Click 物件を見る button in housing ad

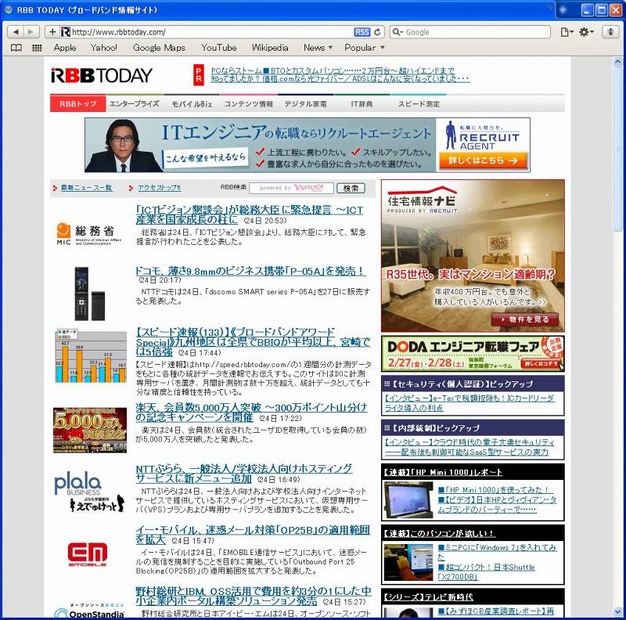click(x=525, y=319)
